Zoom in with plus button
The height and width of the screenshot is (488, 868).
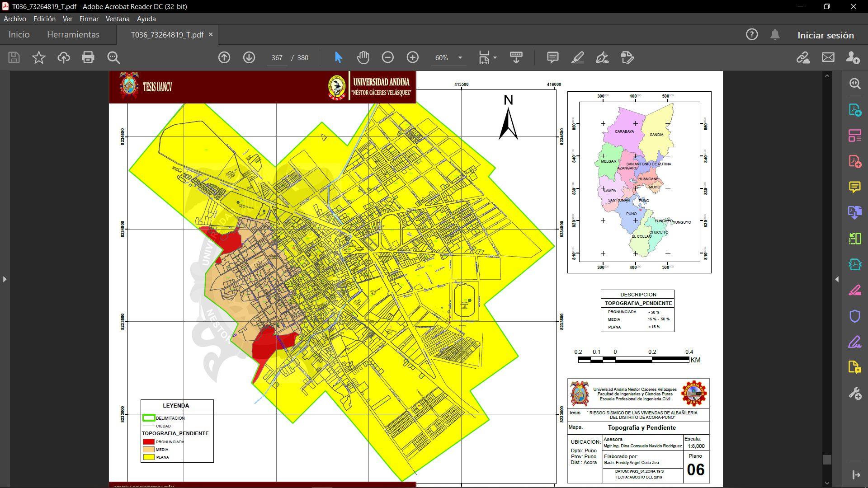412,57
